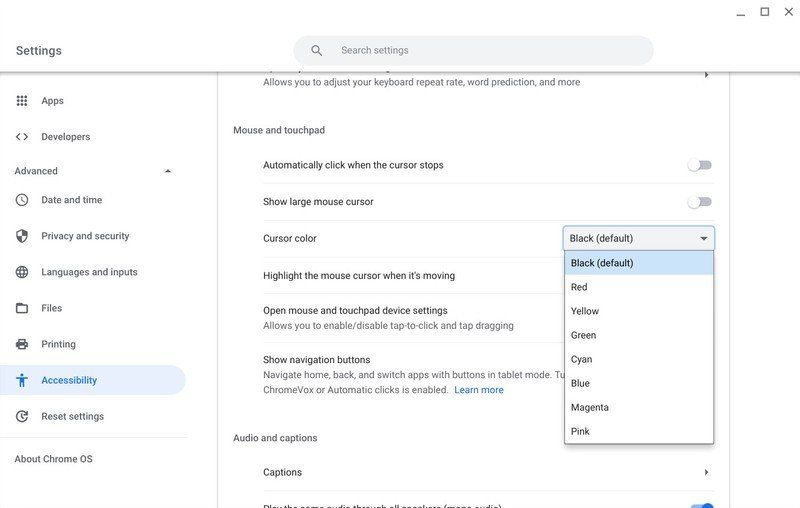This screenshot has height=508, width=800.
Task: Click the Apps grid icon in sidebar
Action: (x=22, y=100)
